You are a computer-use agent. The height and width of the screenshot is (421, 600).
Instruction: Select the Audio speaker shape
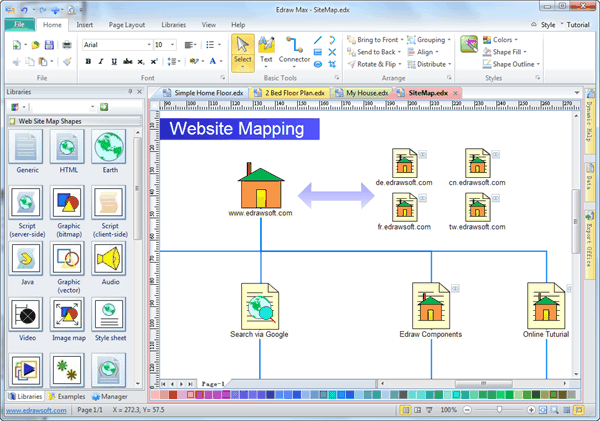[109, 258]
